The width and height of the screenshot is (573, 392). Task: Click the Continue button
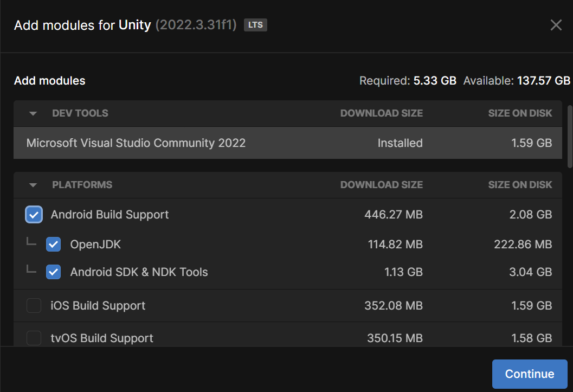click(530, 374)
